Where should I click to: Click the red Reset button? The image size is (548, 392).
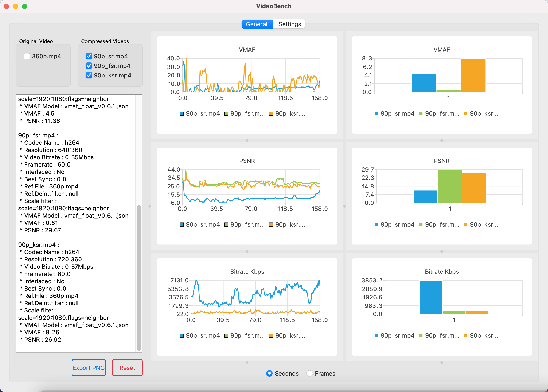(127, 368)
